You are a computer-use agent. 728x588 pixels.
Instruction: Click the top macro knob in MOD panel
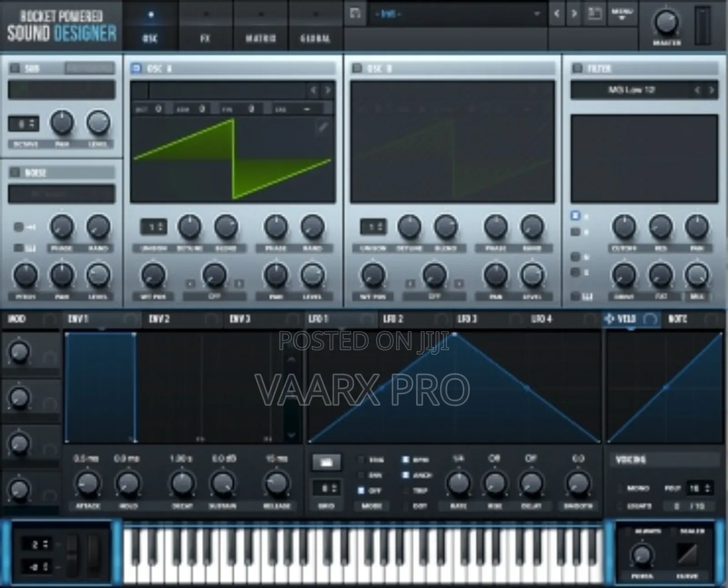(x=19, y=352)
